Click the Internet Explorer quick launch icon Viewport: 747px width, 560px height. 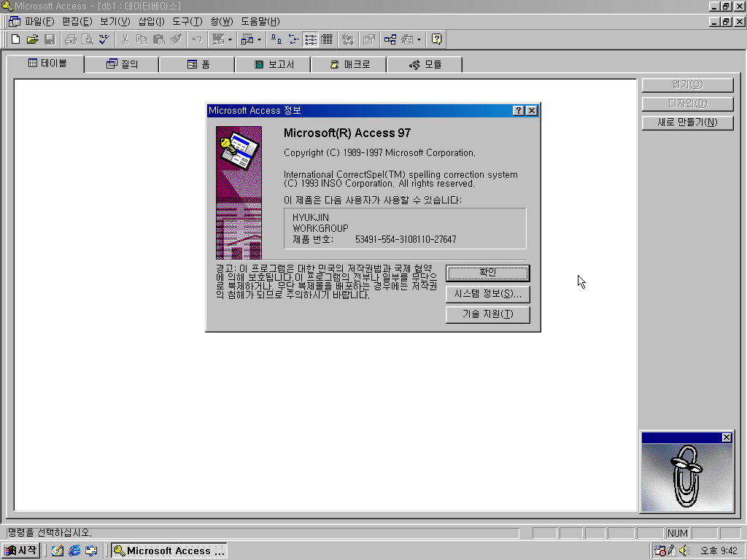click(74, 551)
